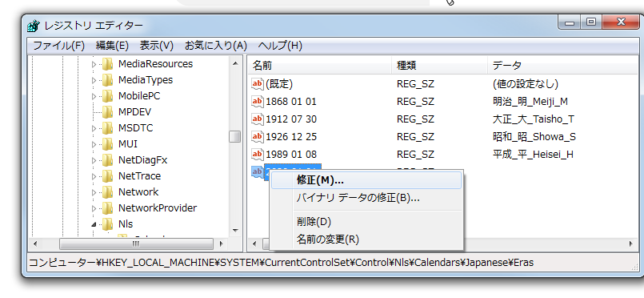The width and height of the screenshot is (644, 298).
Task: Sort by the 名前 column header
Action: [320, 66]
